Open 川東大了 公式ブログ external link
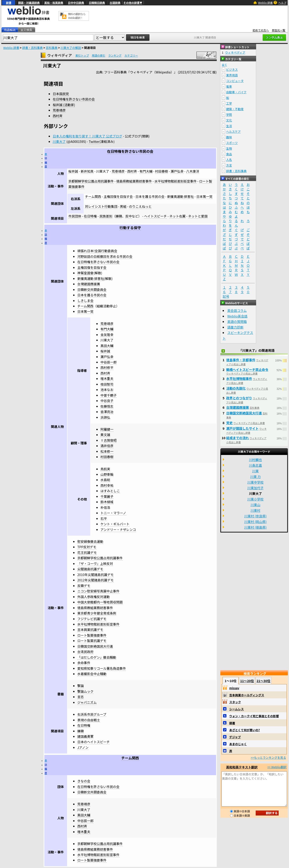The width and height of the screenshot is (289, 868). (87, 136)
